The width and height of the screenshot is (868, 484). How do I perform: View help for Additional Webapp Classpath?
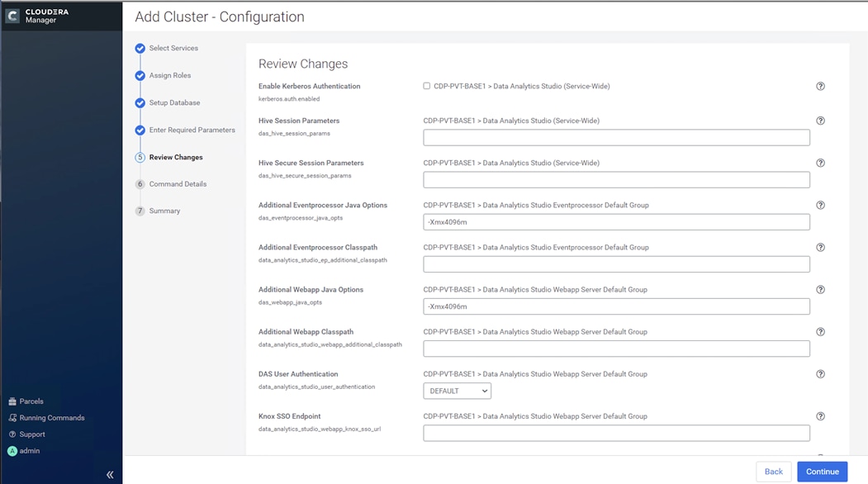click(820, 332)
